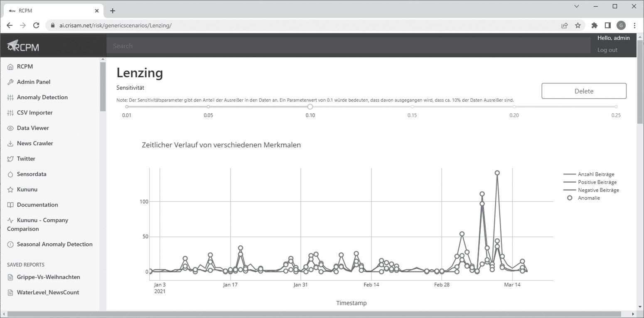This screenshot has width=644, height=318.
Task: Click the Sensordata droplet icon
Action: 10,174
